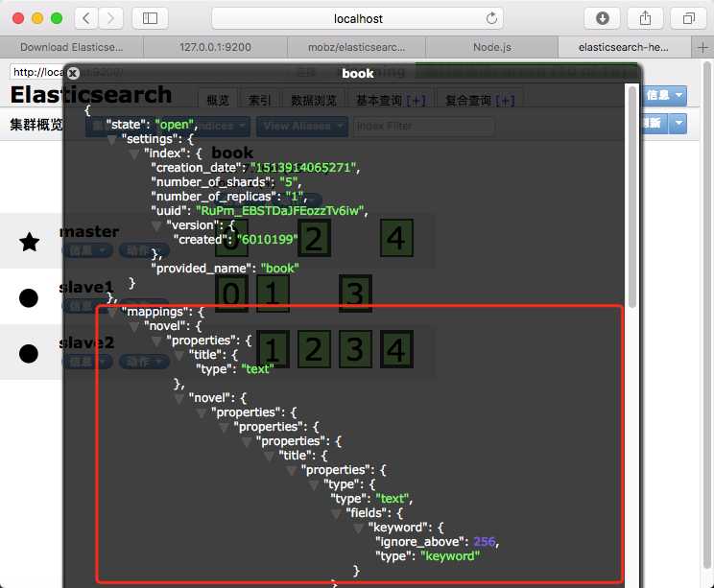Image resolution: width=714 pixels, height=588 pixels.
Task: Collapse first "title" node under novel
Action: pyautogui.click(x=178, y=356)
